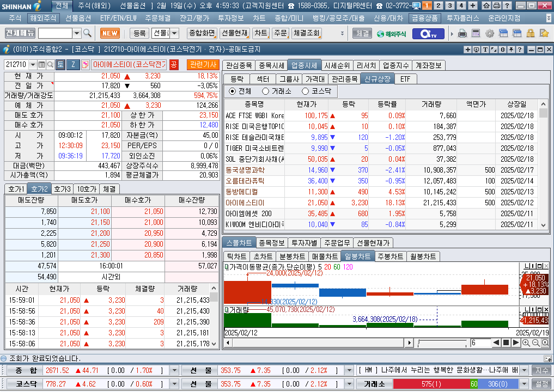The width and height of the screenshot is (554, 392).
Task: Switch to the 관심종목 tab
Action: tap(239, 65)
